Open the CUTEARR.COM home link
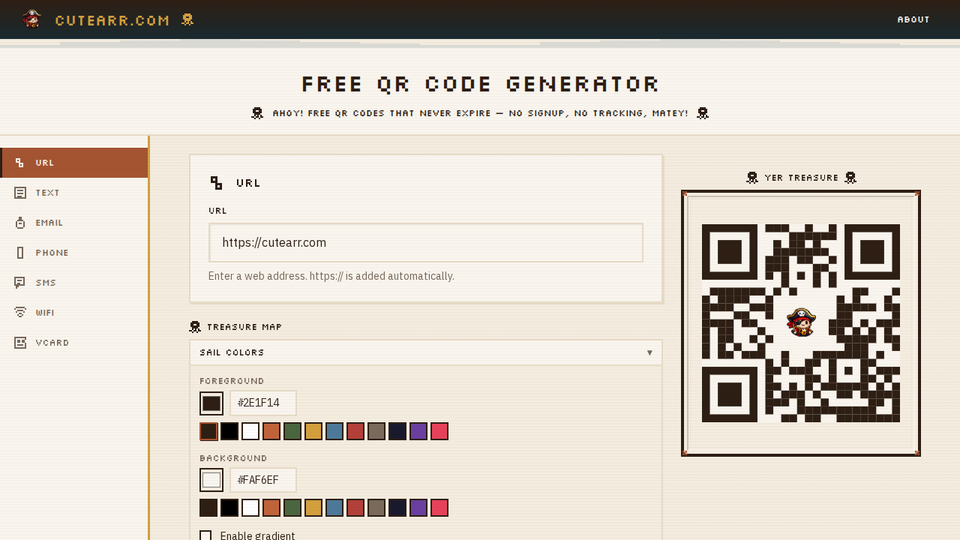This screenshot has width=960, height=540. (x=108, y=20)
